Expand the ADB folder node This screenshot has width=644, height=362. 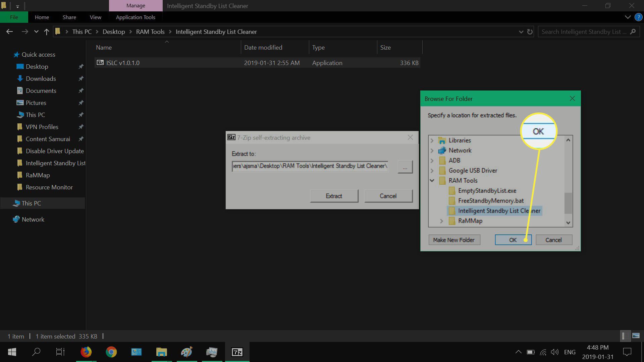pos(432,161)
